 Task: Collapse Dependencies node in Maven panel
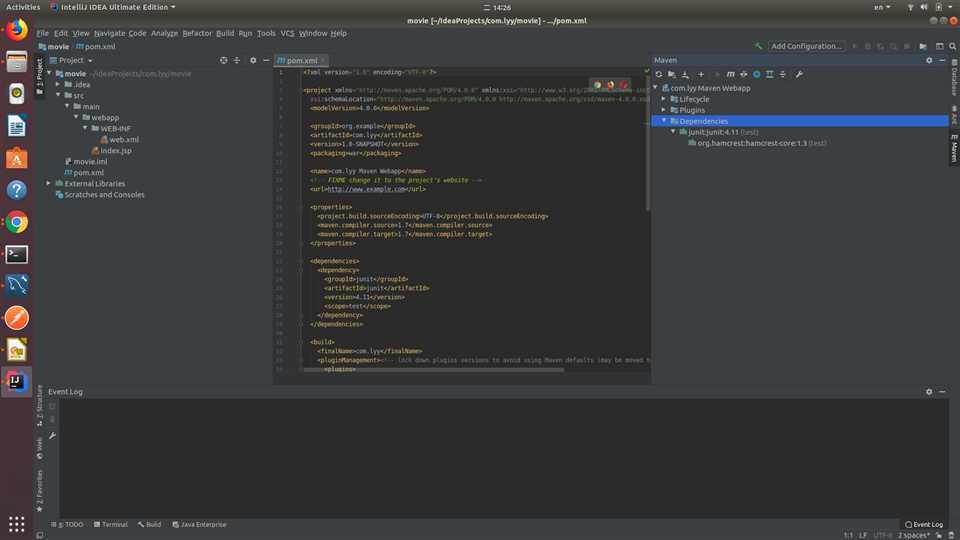[664, 121]
